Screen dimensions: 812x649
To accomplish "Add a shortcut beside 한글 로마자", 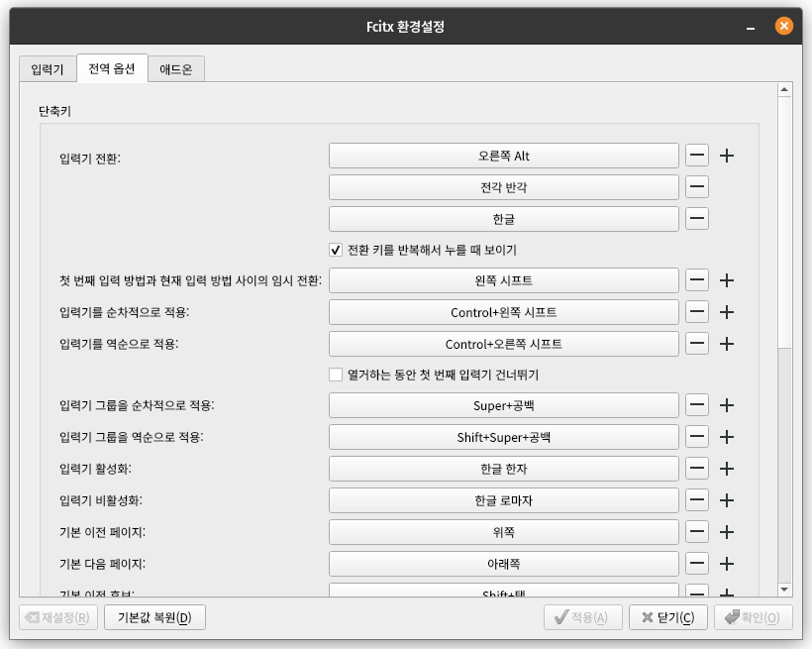I will [x=727, y=500].
